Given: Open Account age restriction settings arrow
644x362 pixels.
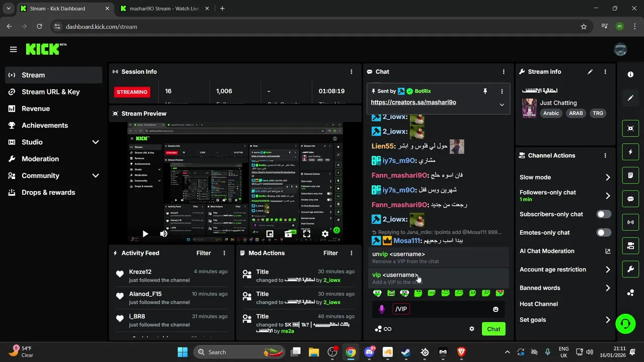Looking at the screenshot, I should [608, 269].
